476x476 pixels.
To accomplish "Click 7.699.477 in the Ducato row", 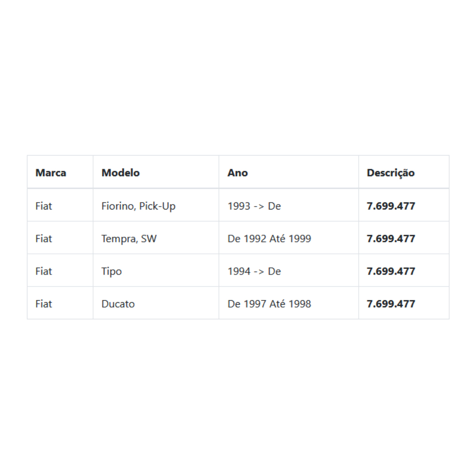I will point(391,303).
